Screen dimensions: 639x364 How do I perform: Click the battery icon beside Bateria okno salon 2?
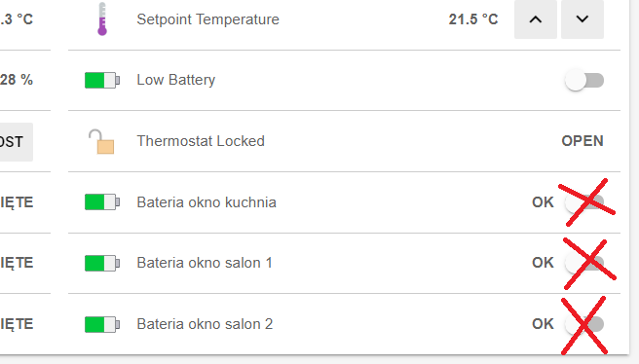[102, 324]
